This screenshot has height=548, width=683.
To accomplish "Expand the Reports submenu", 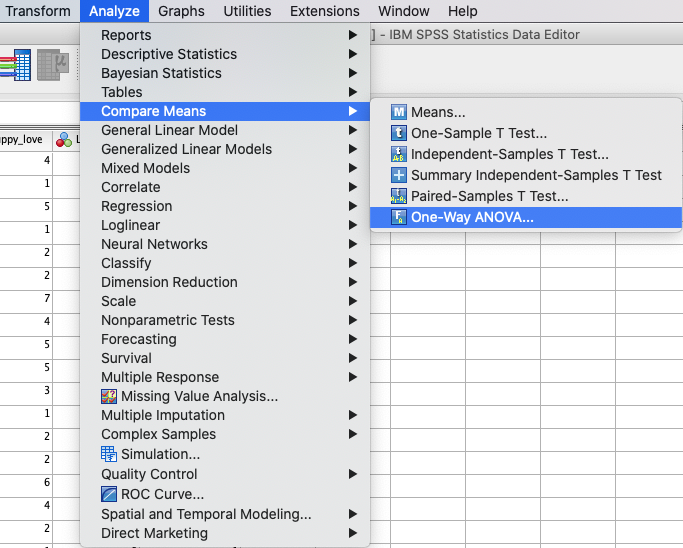I will [225, 35].
